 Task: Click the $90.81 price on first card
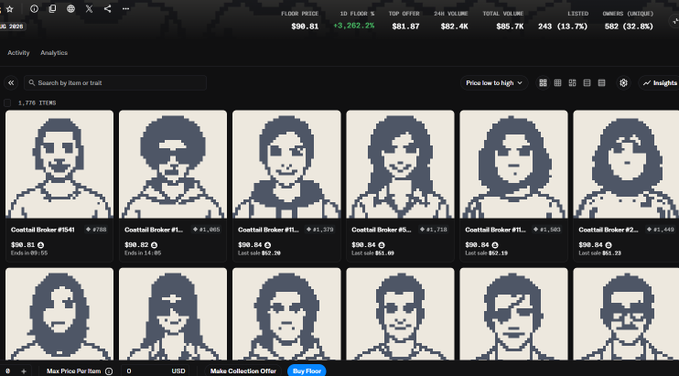(x=23, y=245)
